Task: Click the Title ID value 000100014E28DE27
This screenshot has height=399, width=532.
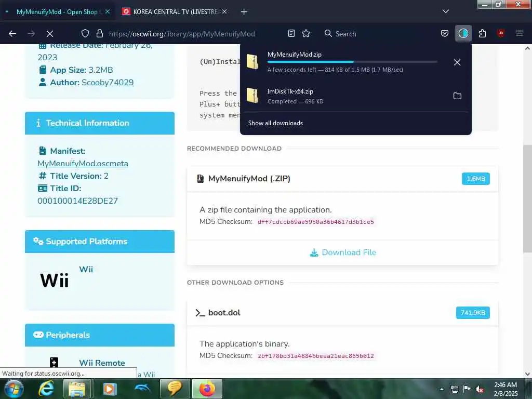Action: (x=78, y=201)
